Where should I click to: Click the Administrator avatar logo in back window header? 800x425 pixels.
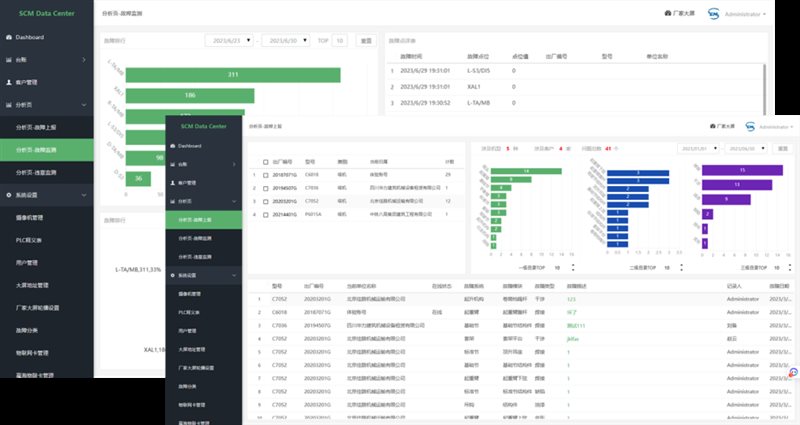click(x=713, y=14)
